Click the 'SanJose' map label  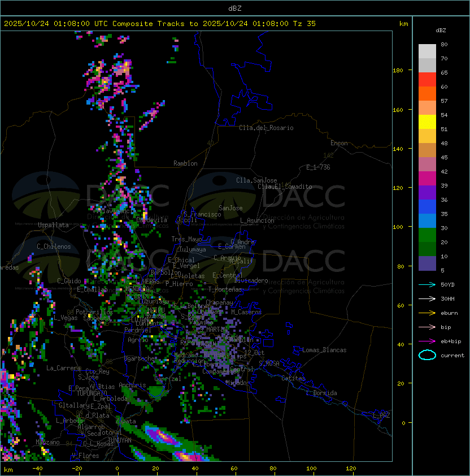tap(230, 208)
